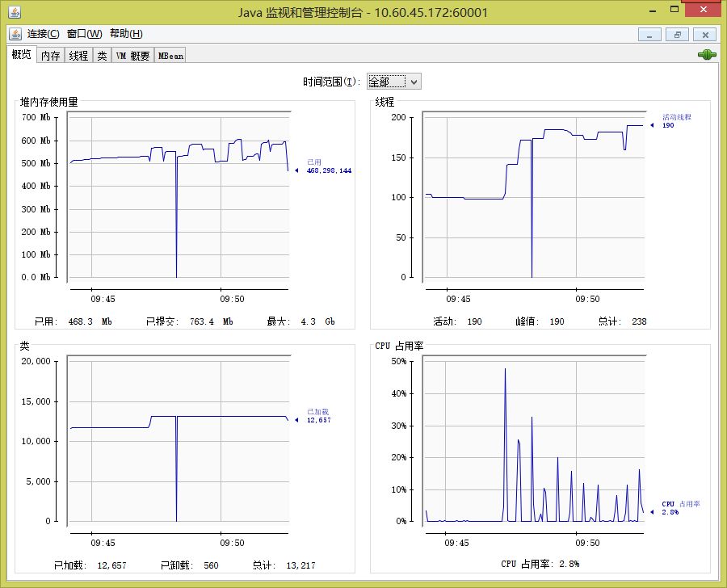This screenshot has height=588, width=727.
Task: Click the bottom CPU 占用率: 2.8% readout
Action: coord(540,564)
